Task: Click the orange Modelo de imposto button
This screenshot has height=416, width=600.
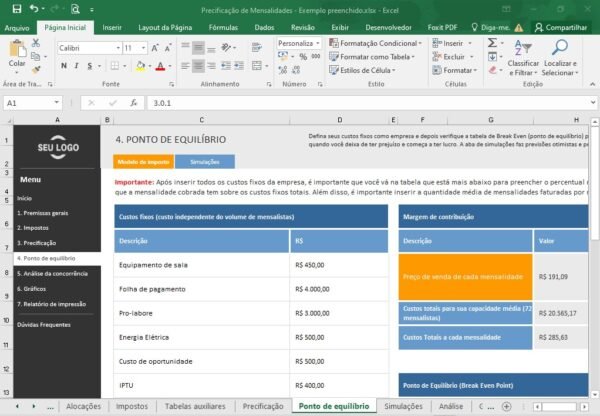Action: click(143, 162)
